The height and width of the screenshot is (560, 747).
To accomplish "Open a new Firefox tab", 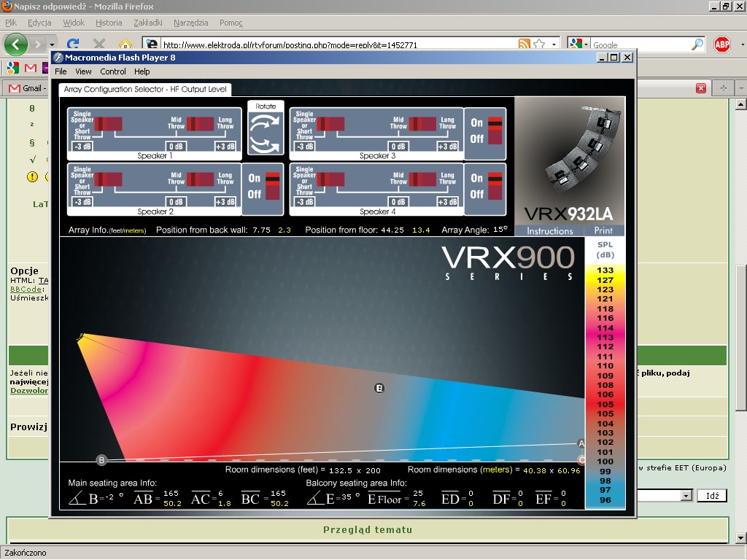I will pyautogui.click(x=723, y=88).
